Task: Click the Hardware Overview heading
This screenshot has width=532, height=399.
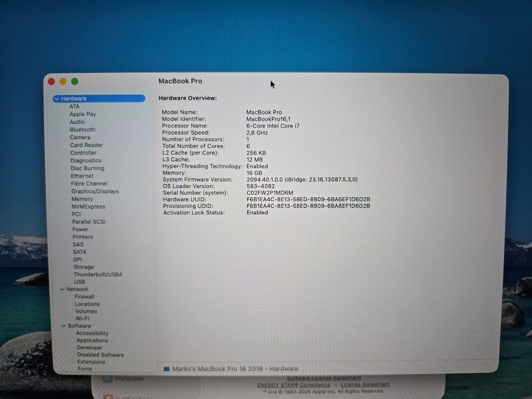Action: point(188,98)
